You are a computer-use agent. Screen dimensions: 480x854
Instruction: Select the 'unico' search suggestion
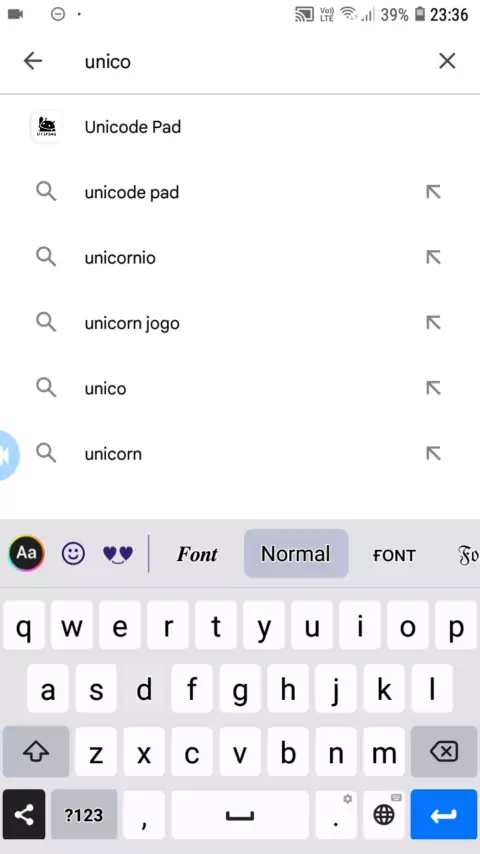(240, 388)
